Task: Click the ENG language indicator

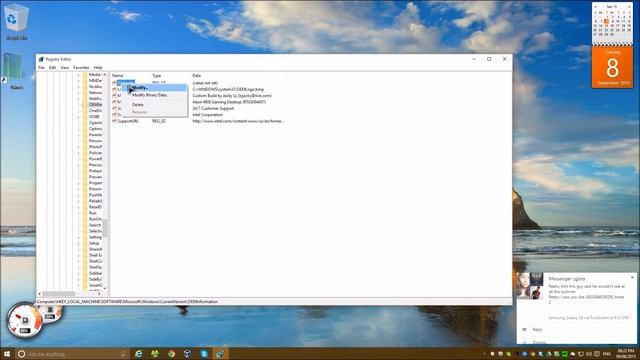Action: 607,354
